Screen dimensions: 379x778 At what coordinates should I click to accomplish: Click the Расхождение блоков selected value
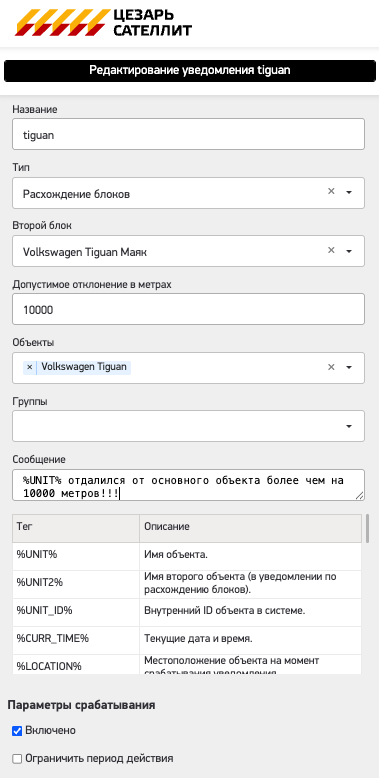(76, 194)
